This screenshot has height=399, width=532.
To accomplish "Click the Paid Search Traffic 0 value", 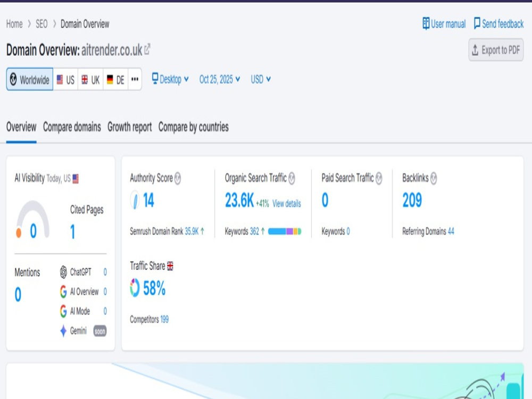I will point(325,200).
